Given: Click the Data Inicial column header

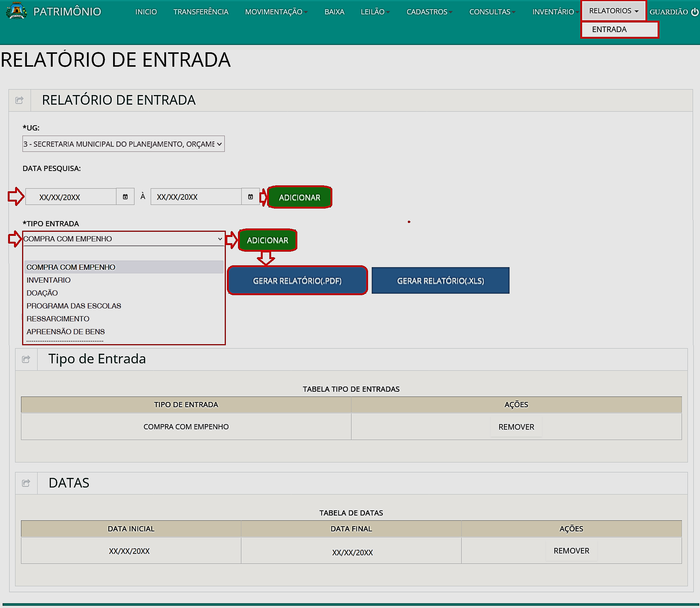Looking at the screenshot, I should (131, 529).
